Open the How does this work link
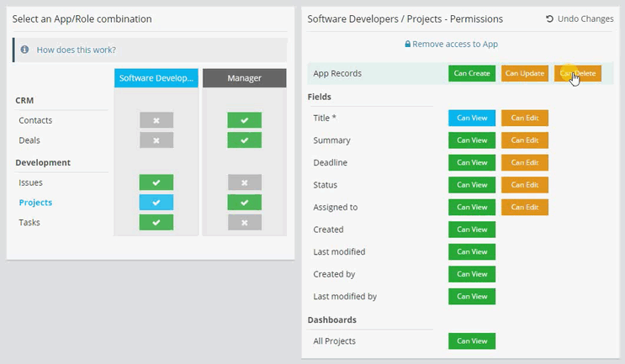Viewport: 625px width, 364px height. pos(76,50)
